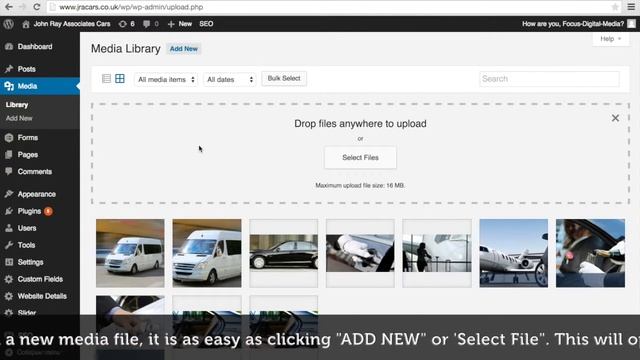The width and height of the screenshot is (640, 360).
Task: Click the Plugins icon in sidebar
Action: 9,211
